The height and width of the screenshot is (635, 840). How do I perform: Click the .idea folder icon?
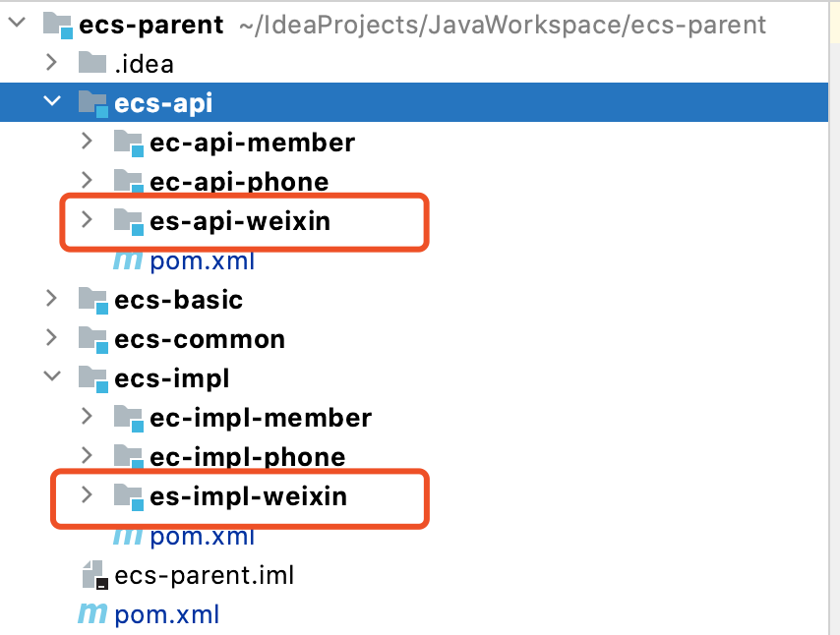tap(92, 64)
